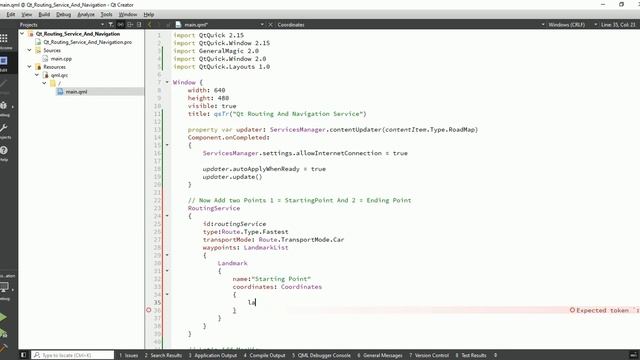Screen dimensions: 640x360
Task: Collapse Qt_Routing_Service_And_Navigation project node
Action: click(22, 34)
